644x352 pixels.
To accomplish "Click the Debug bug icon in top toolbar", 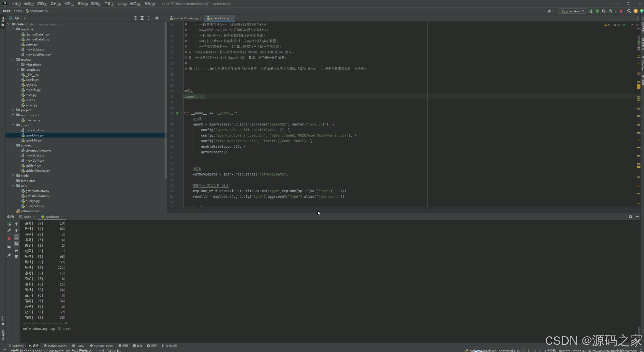I will pyautogui.click(x=597, y=11).
